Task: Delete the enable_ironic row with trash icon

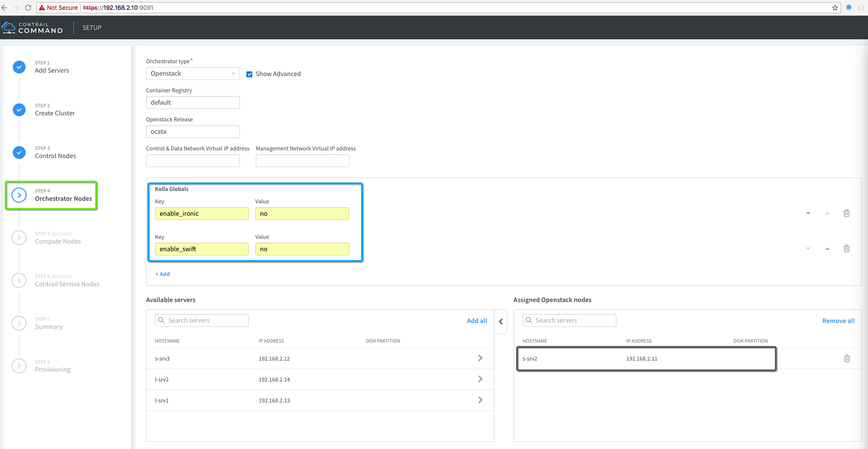Action: tap(847, 213)
